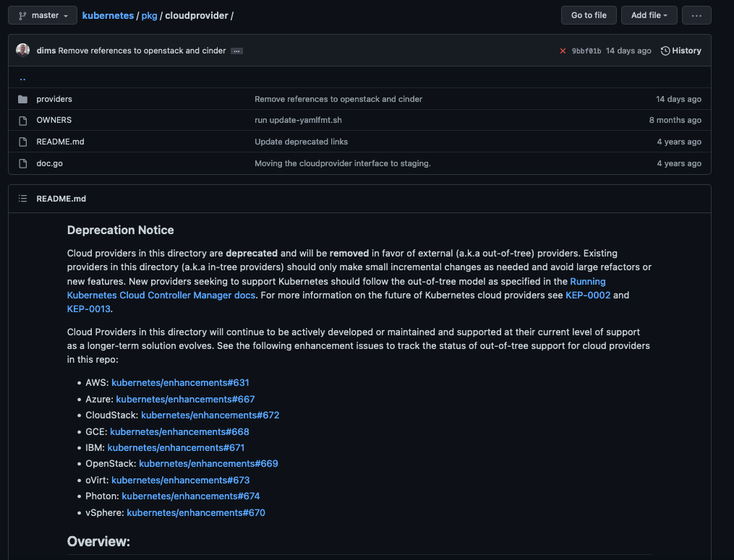Viewport: 734px width, 560px height.
Task: Go up to parent directory link
Action: click(x=22, y=77)
